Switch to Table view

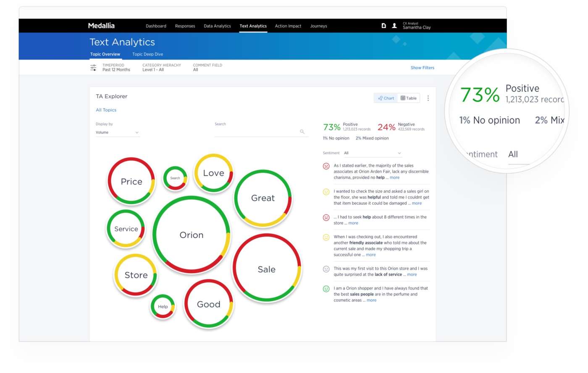(409, 98)
